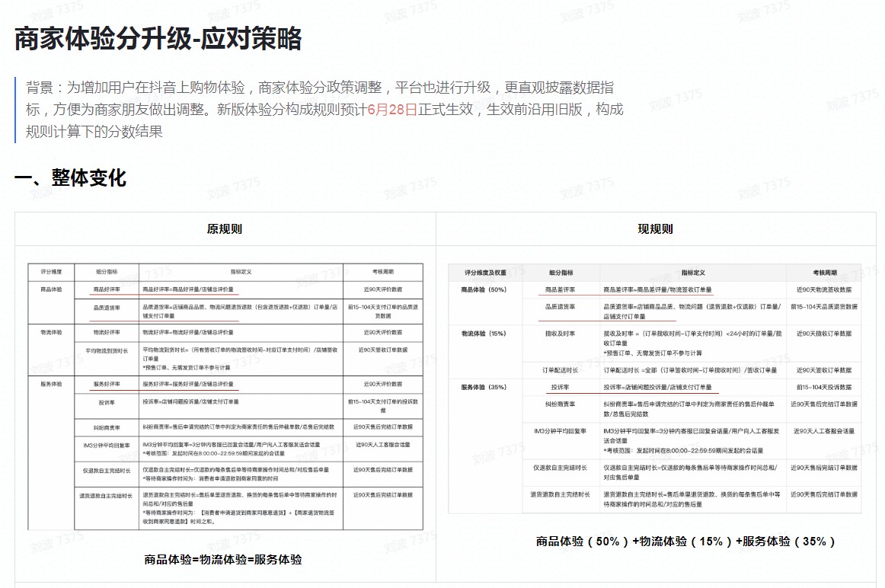Click the heading 一、整体变化

(x=70, y=177)
